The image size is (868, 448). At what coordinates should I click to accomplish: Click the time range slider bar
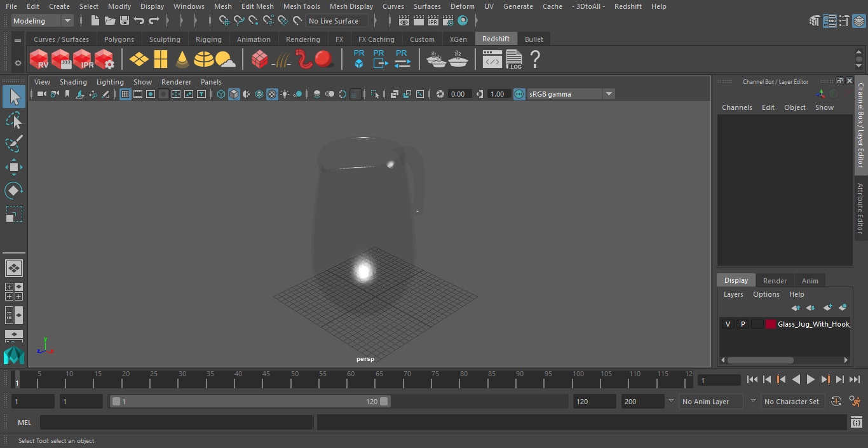tap(250, 402)
